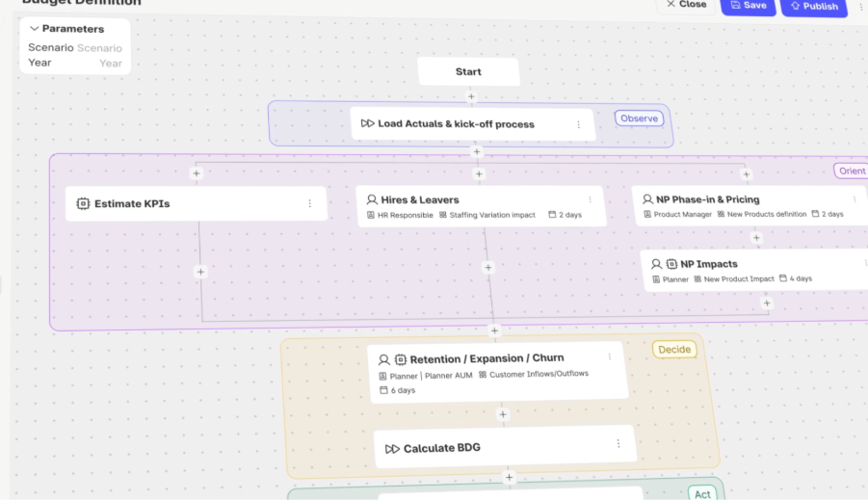Screen dimensions: 868x500
Task: Select the Decide phase tag
Action: pyautogui.click(x=674, y=350)
